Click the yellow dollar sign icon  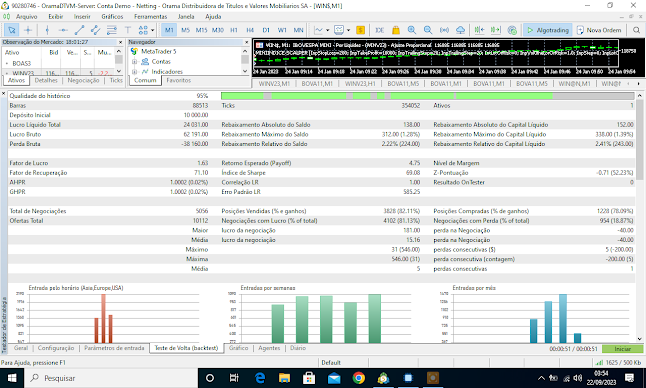coord(360,30)
